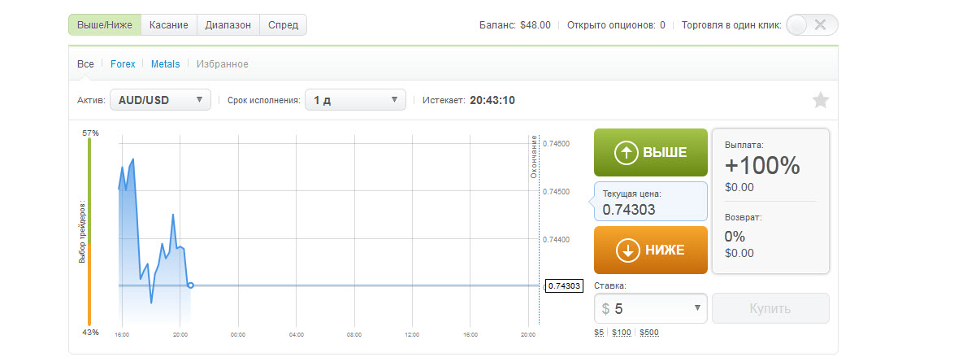Toggle the one-click trading switch
Screen dimensions: 980x357
(812, 24)
